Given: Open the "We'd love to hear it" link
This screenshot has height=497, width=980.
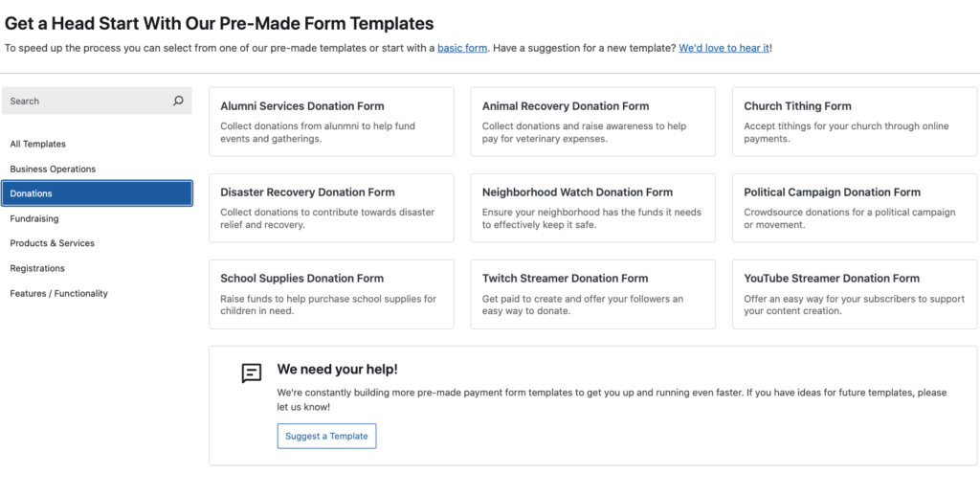Looking at the screenshot, I should pyautogui.click(x=724, y=48).
